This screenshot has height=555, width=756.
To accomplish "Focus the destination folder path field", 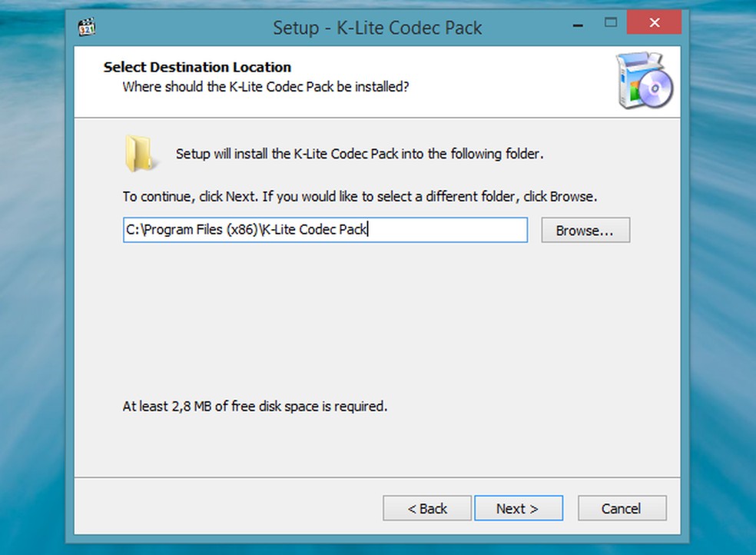I will [446, 230].
